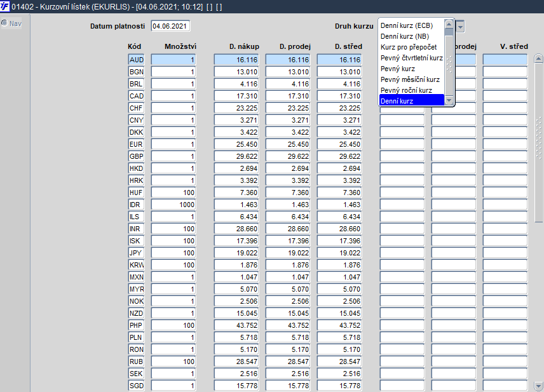
Task: Click the D. střed column header
Action: tap(348, 46)
